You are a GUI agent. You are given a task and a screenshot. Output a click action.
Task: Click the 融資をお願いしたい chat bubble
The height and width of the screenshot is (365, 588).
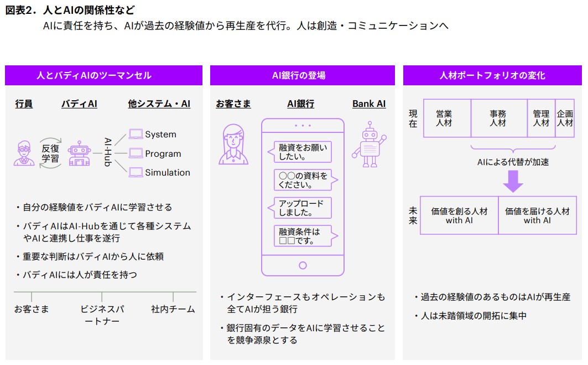click(303, 152)
